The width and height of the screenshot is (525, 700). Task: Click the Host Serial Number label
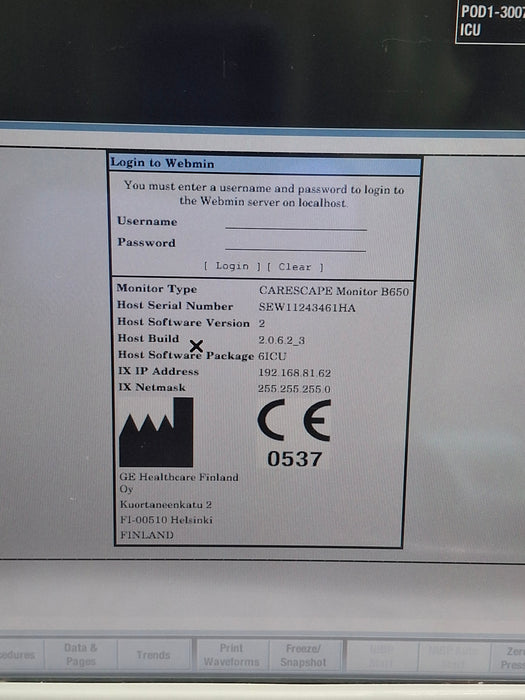[x=175, y=305]
